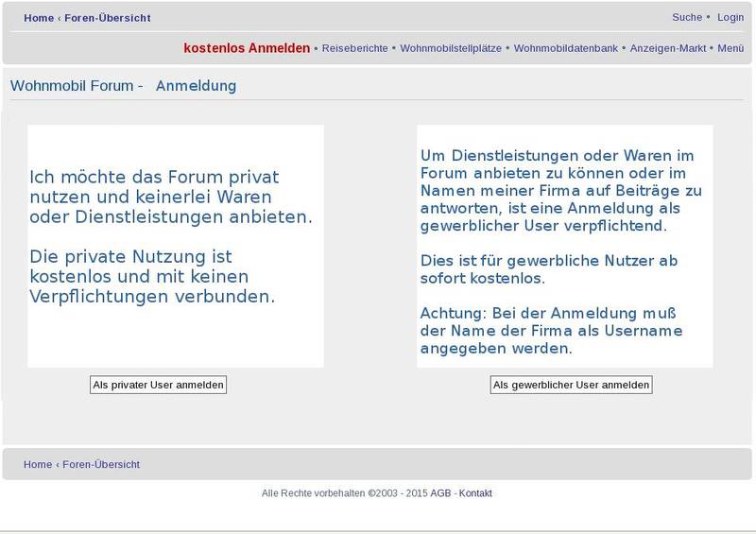Open Home link in bottom breadcrumb
Image resolution: width=756 pixels, height=534 pixels.
click(x=38, y=465)
